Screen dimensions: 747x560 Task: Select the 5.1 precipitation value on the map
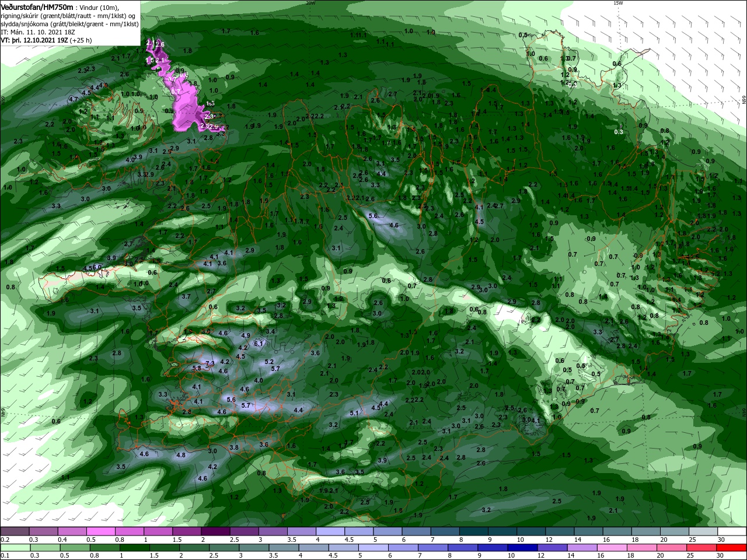pos(354,413)
